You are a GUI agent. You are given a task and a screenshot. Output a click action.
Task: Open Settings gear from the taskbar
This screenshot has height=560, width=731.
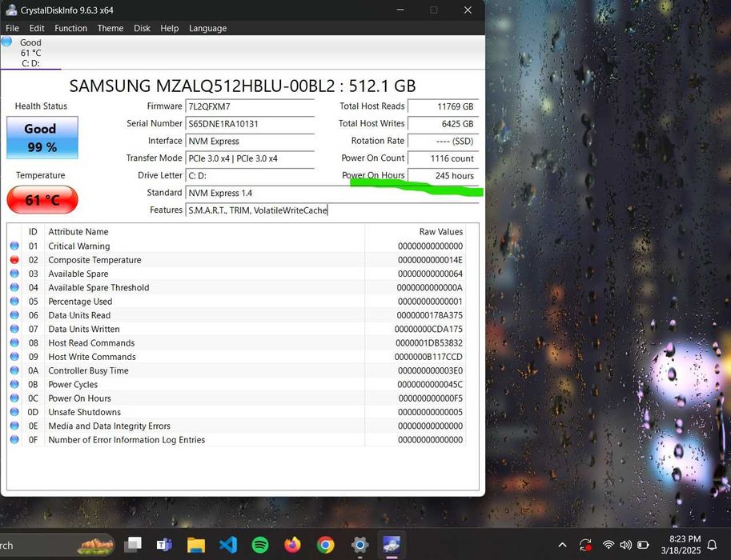click(x=359, y=544)
